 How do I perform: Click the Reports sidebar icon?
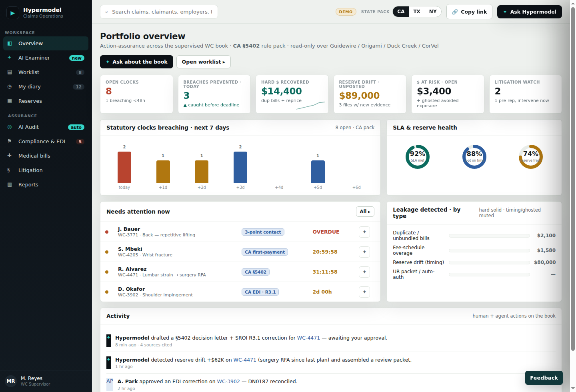click(10, 185)
